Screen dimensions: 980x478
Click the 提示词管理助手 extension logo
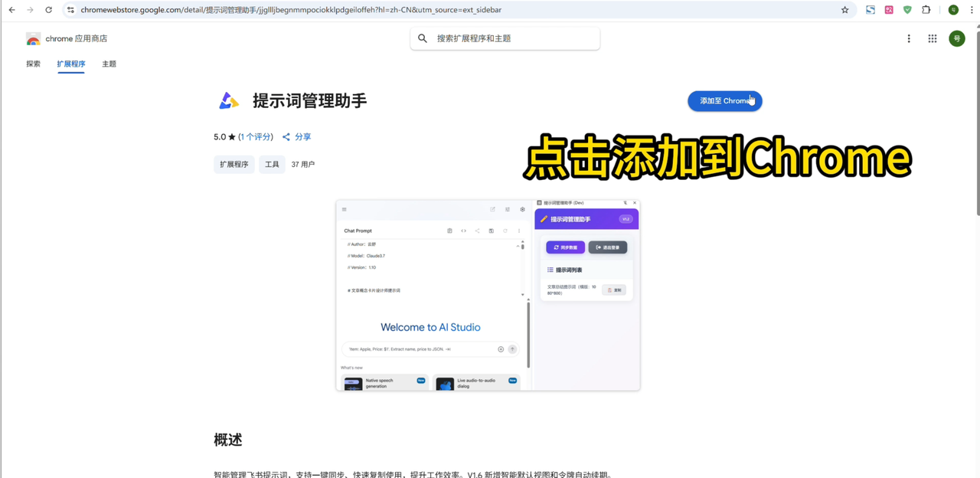point(228,101)
